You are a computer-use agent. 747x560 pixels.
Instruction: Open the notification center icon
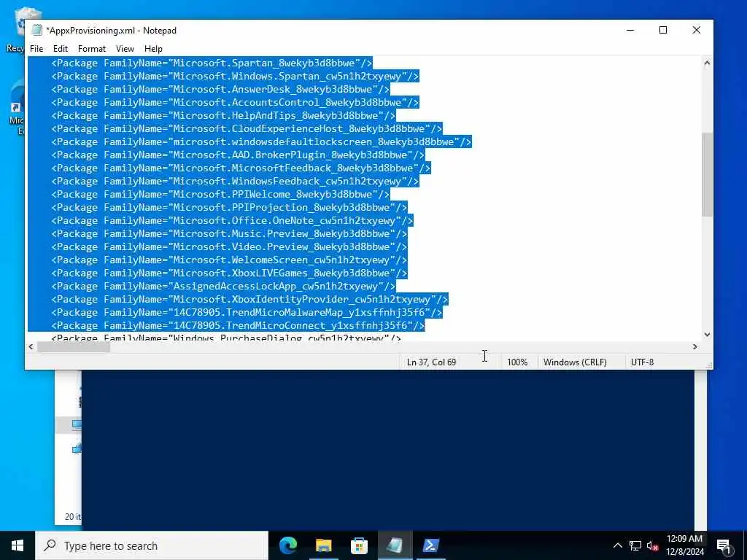[x=724, y=545]
